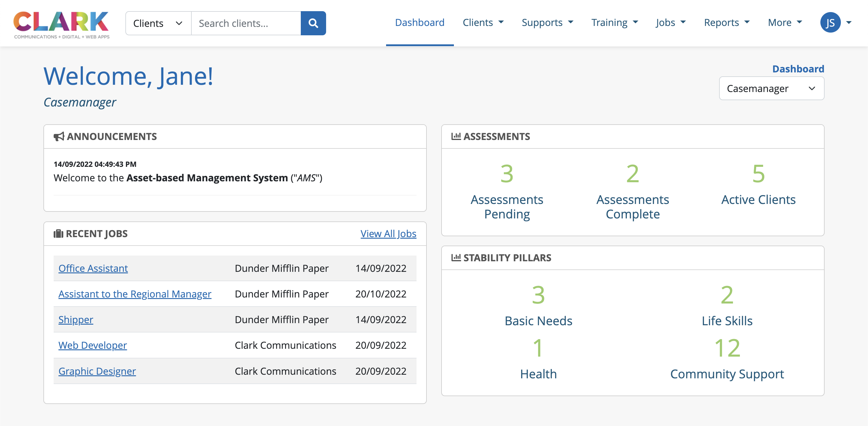Open the More navigation menu
The width and height of the screenshot is (868, 426).
tap(785, 23)
